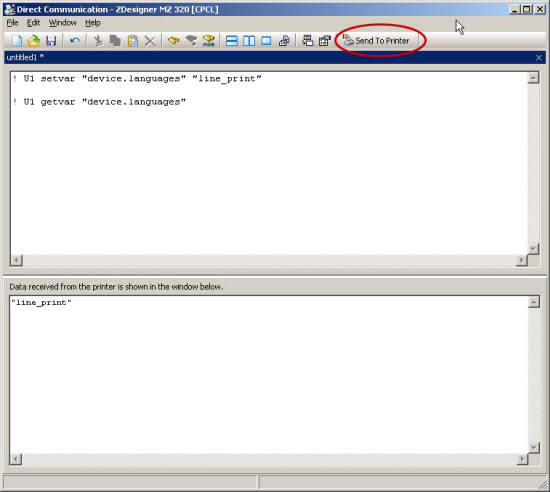The width and height of the screenshot is (550, 492).
Task: Click the New document icon
Action: pos(17,41)
